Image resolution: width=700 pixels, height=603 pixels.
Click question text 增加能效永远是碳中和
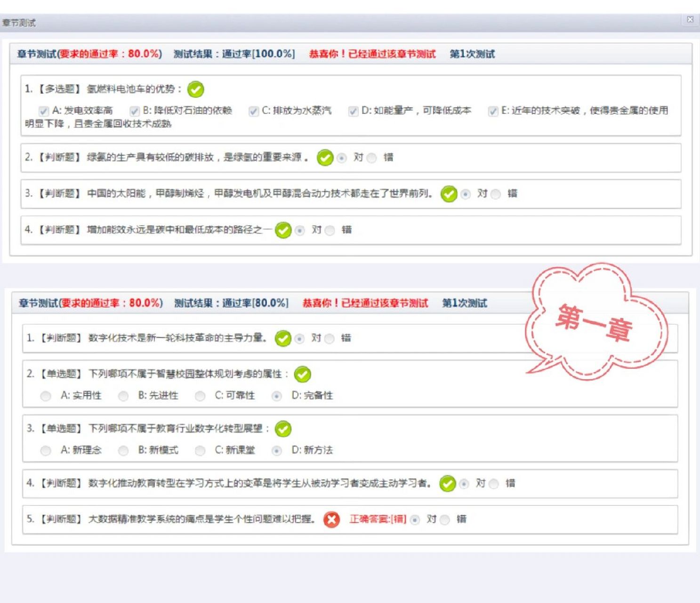[x=179, y=230]
